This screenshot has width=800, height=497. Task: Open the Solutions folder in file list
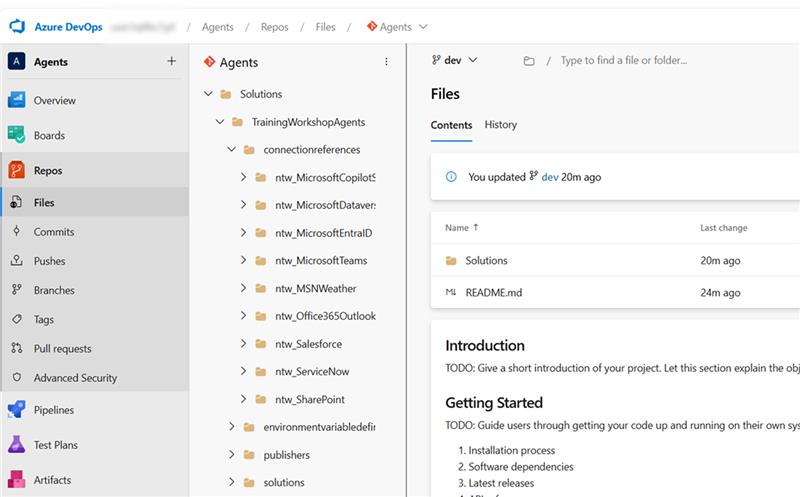point(486,260)
